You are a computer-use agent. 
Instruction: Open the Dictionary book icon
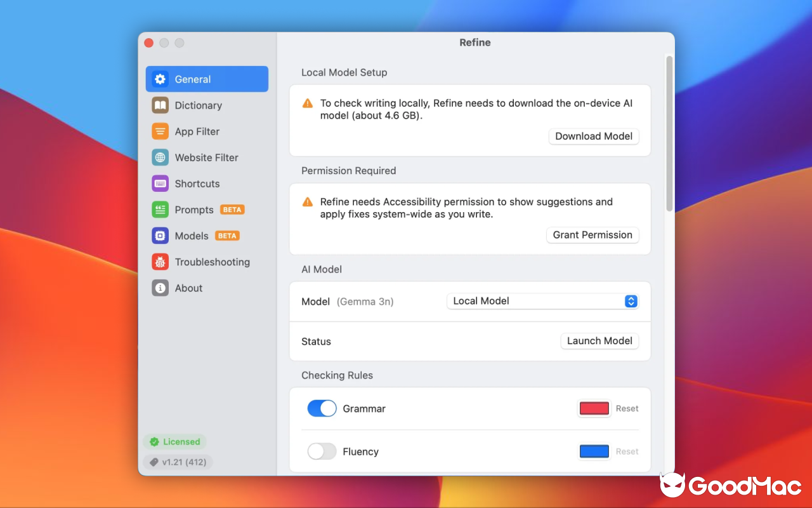click(x=159, y=105)
